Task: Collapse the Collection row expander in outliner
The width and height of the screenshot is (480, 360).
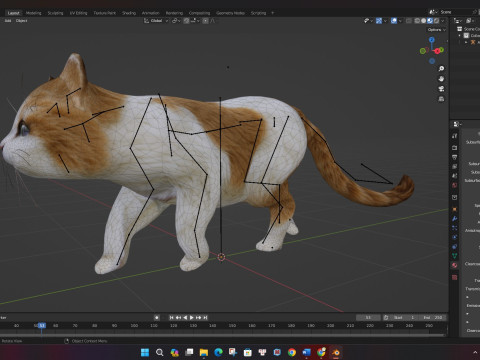Action: click(x=460, y=36)
